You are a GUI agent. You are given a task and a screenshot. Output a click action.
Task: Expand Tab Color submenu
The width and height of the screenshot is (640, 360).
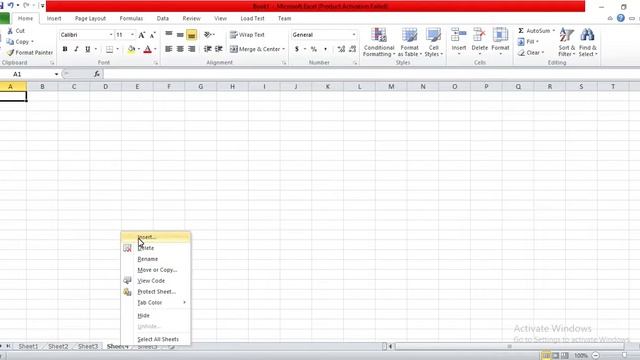(x=156, y=303)
